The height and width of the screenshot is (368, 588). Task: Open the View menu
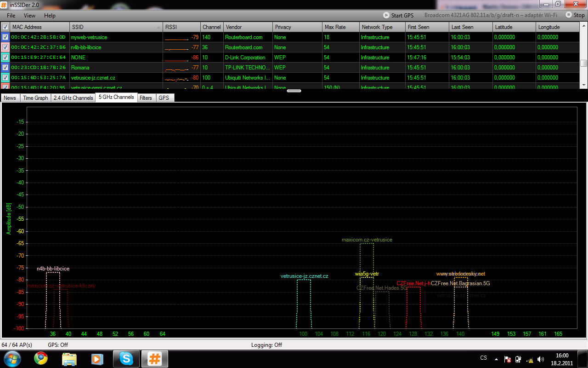pos(29,16)
